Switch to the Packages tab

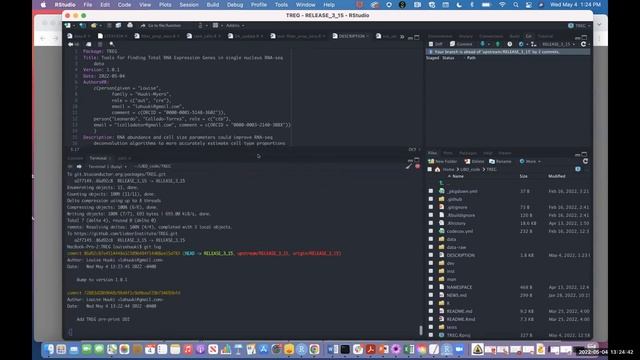[x=468, y=153]
